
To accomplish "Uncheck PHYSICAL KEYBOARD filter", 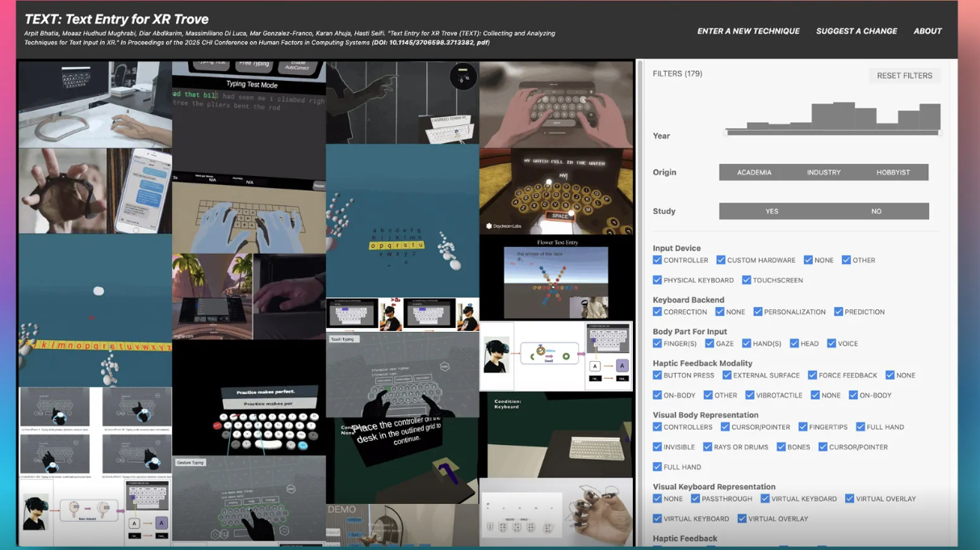I will [x=657, y=280].
